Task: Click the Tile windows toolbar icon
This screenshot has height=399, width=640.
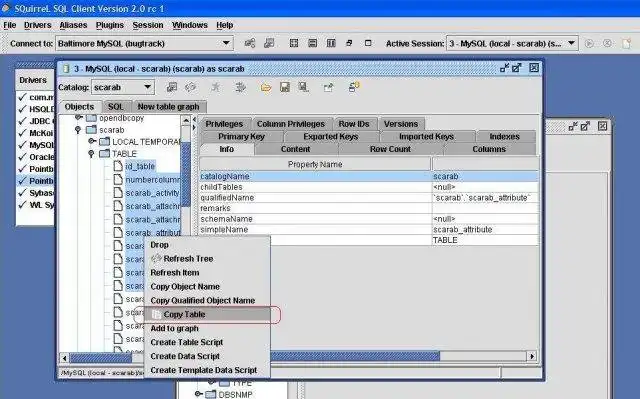Action: [293, 43]
